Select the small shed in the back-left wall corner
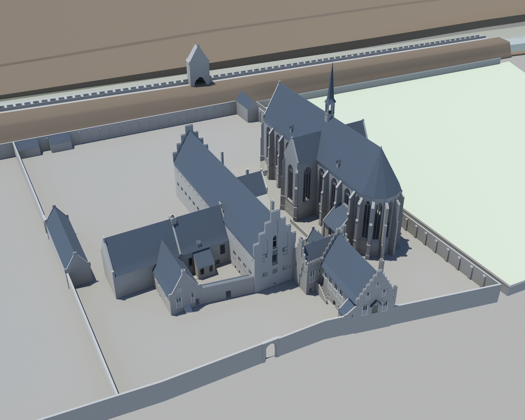The image size is (525, 420). 59,142
